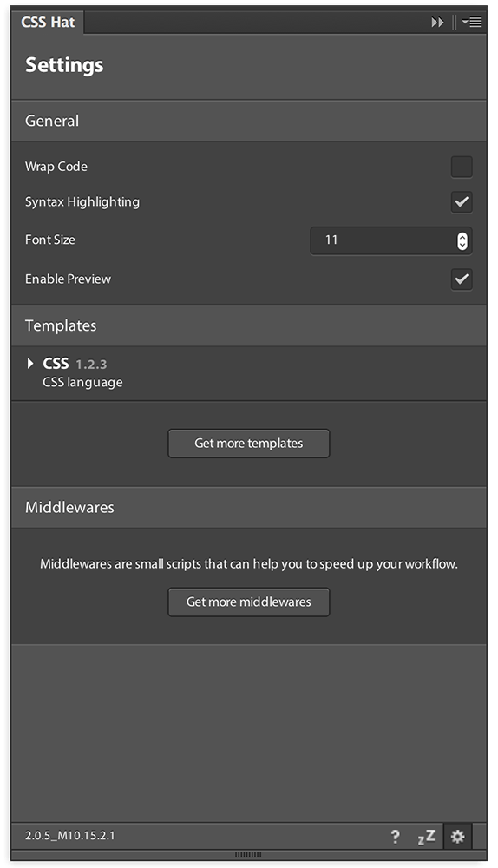Viewport: 498px width, 868px height.
Task: Collapse panel with double-arrow icon
Action: [x=437, y=23]
